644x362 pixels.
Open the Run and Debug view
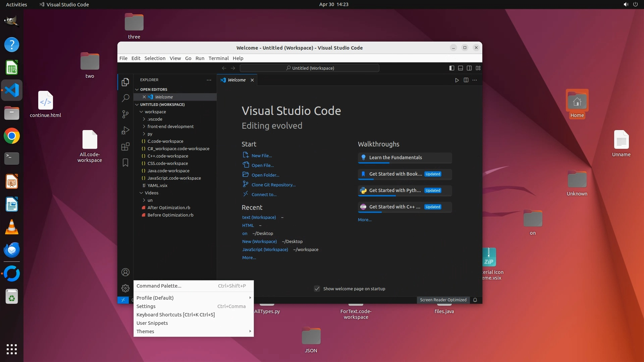125,130
